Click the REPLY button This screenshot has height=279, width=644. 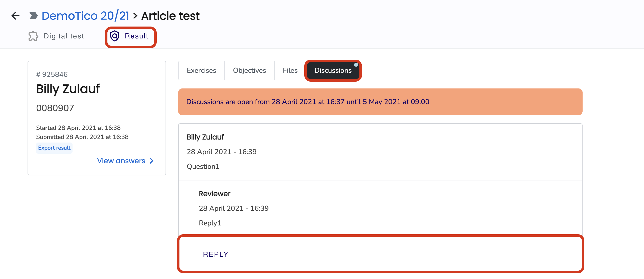tap(216, 254)
